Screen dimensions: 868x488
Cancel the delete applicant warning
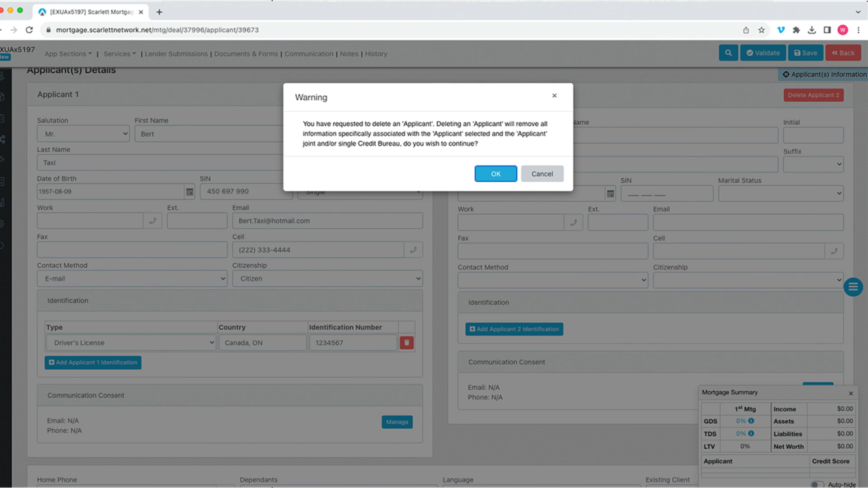pyautogui.click(x=542, y=174)
